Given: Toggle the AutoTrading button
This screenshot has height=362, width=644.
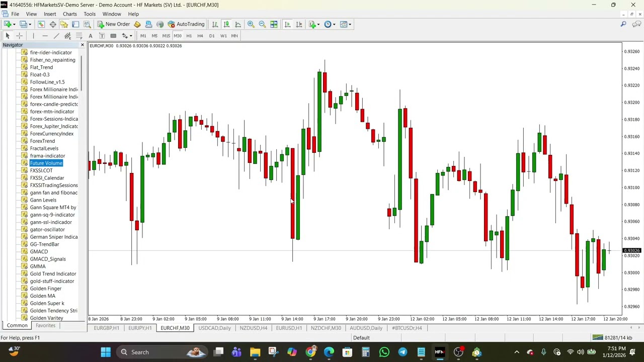Looking at the screenshot, I should tap(186, 24).
